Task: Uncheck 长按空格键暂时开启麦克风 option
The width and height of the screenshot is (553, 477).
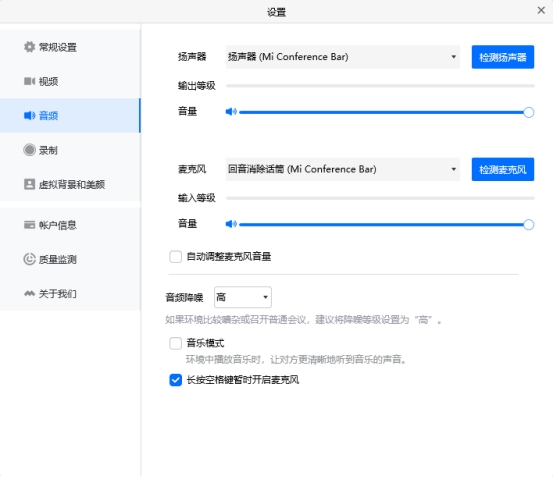Action: click(175, 380)
